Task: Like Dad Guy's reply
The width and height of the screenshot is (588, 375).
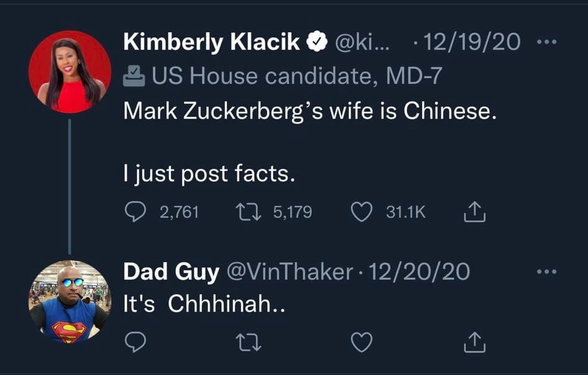Action: tap(361, 341)
